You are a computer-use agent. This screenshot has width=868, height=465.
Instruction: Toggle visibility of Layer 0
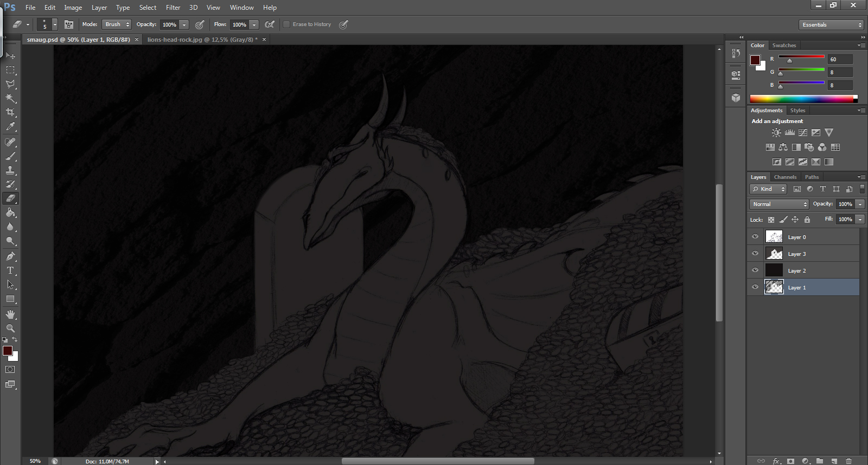tap(755, 237)
